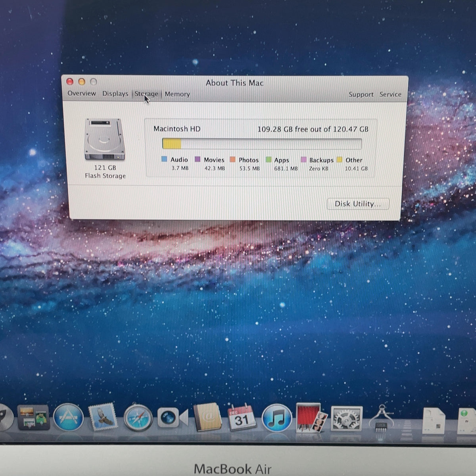Click the orange Photos color swatch
Screen dimensions: 476x476
[x=232, y=159]
